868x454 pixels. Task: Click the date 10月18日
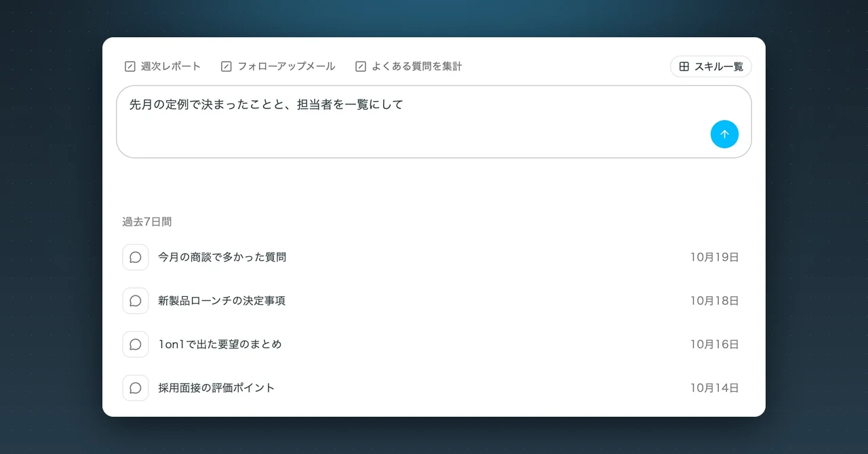point(715,301)
